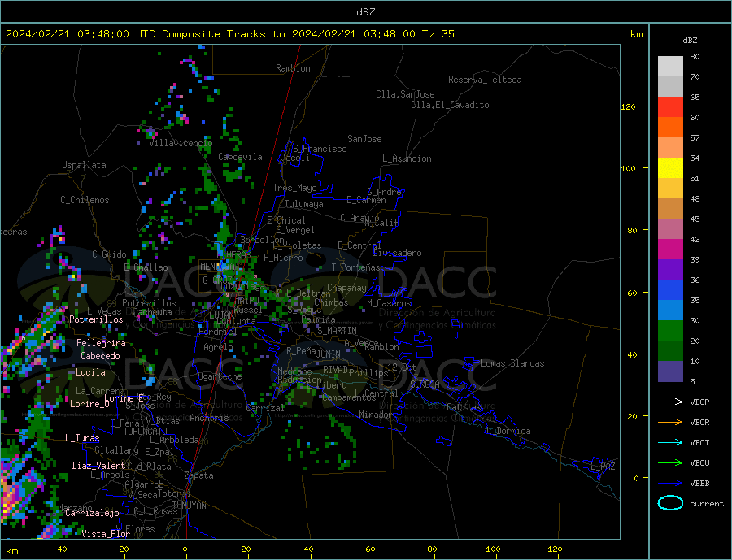Click the white VBCP arrow legend icon
This screenshot has height=560, width=732.
[670, 402]
